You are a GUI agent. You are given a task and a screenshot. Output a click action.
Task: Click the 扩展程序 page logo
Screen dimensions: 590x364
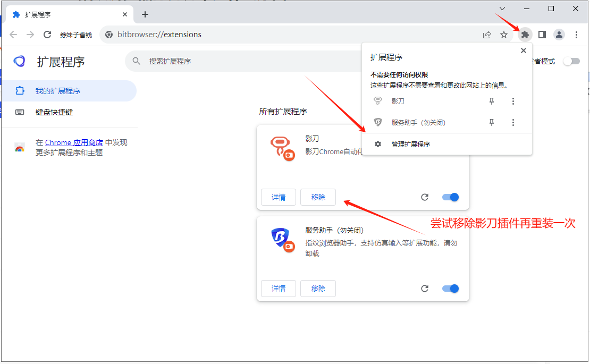point(19,61)
